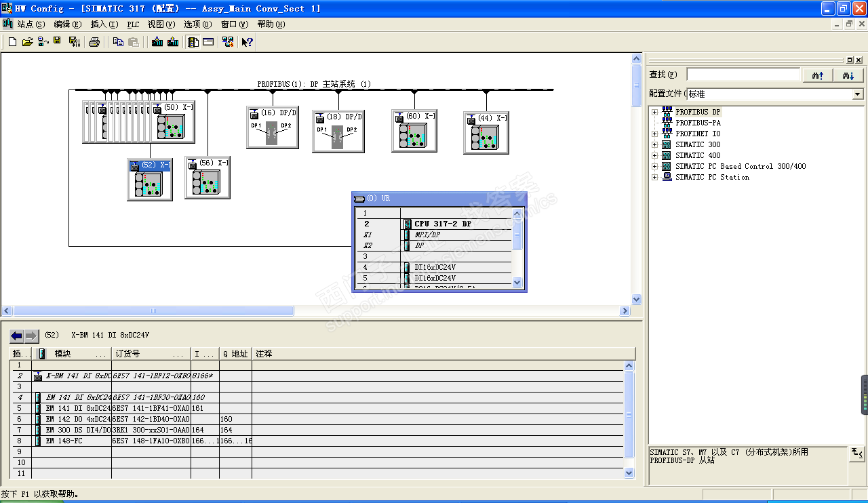Viewport: 868px width, 503px height.
Task: Expand the PROFIBUS DP catalog node
Action: [654, 112]
